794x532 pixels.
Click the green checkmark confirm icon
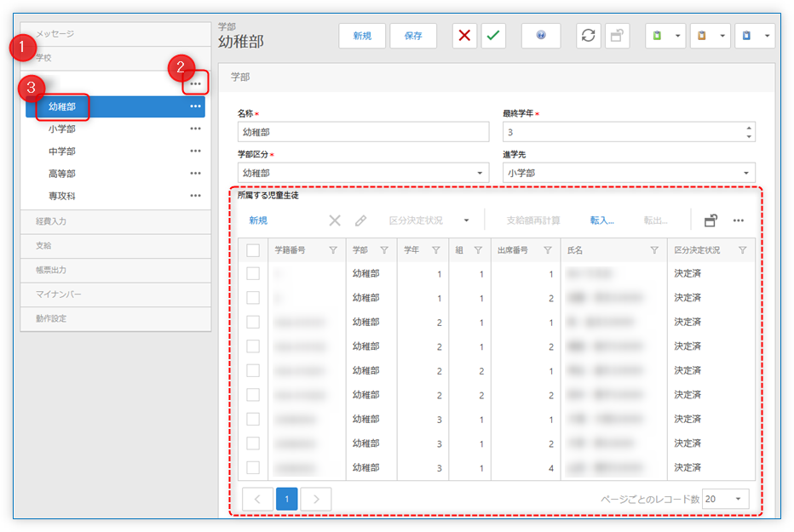(x=493, y=36)
